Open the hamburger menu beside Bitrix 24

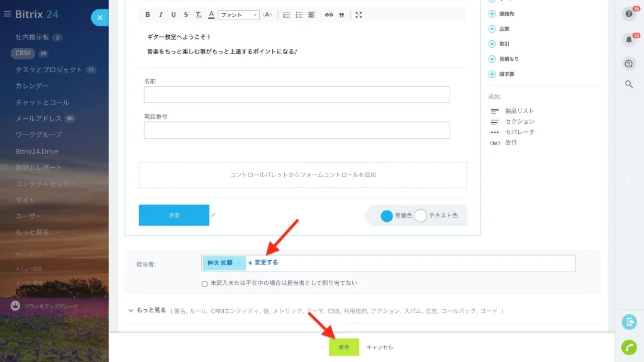pos(8,14)
